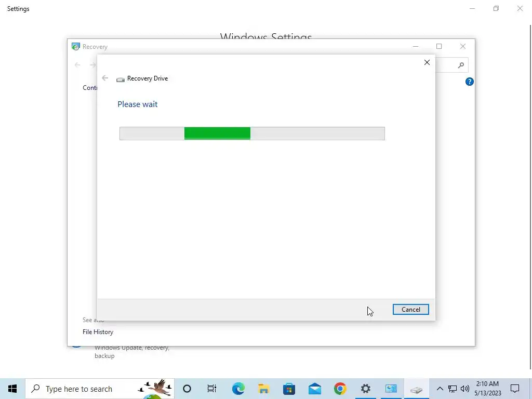The height and width of the screenshot is (399, 532).
Task: Click search magnifier in Recovery window
Action: point(461,65)
